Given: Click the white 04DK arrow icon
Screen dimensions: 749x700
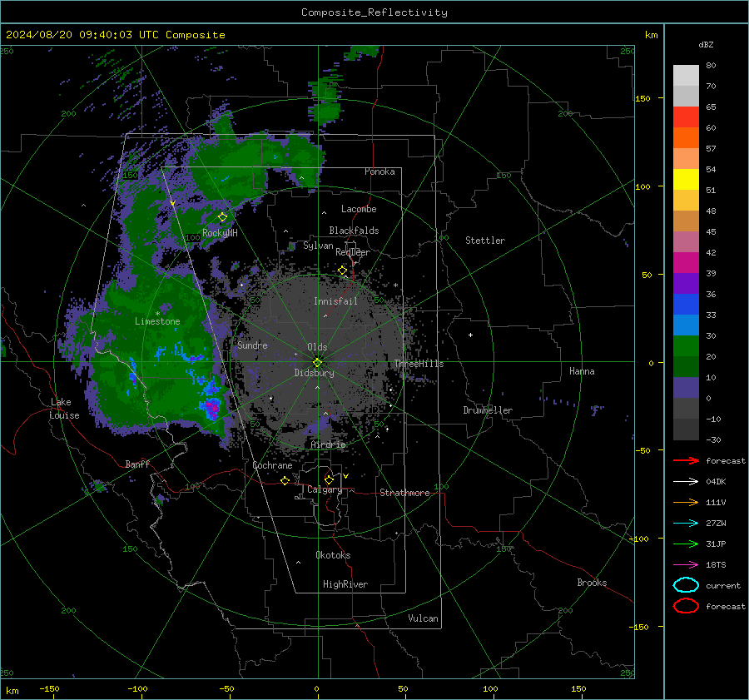Looking at the screenshot, I should pos(686,481).
